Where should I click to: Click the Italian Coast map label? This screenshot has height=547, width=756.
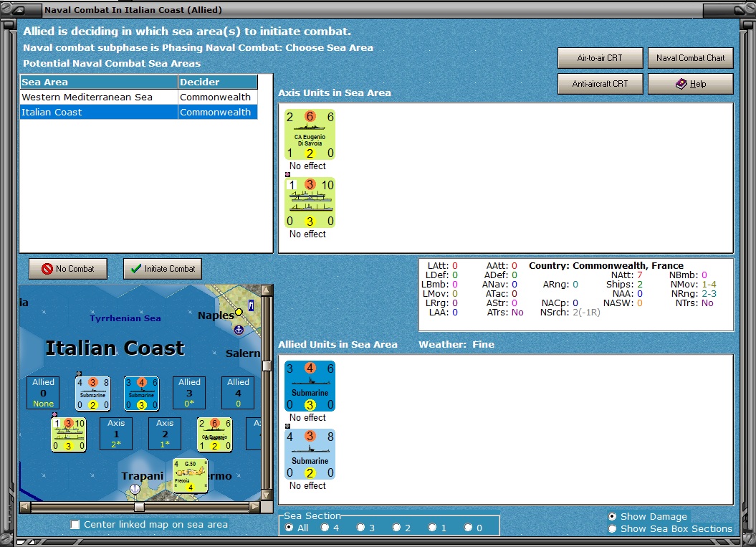click(x=115, y=348)
